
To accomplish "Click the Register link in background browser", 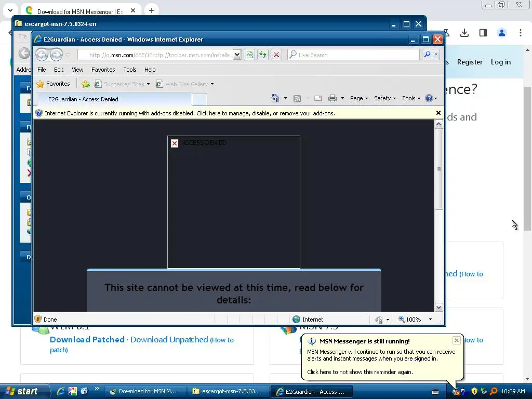I will (470, 62).
